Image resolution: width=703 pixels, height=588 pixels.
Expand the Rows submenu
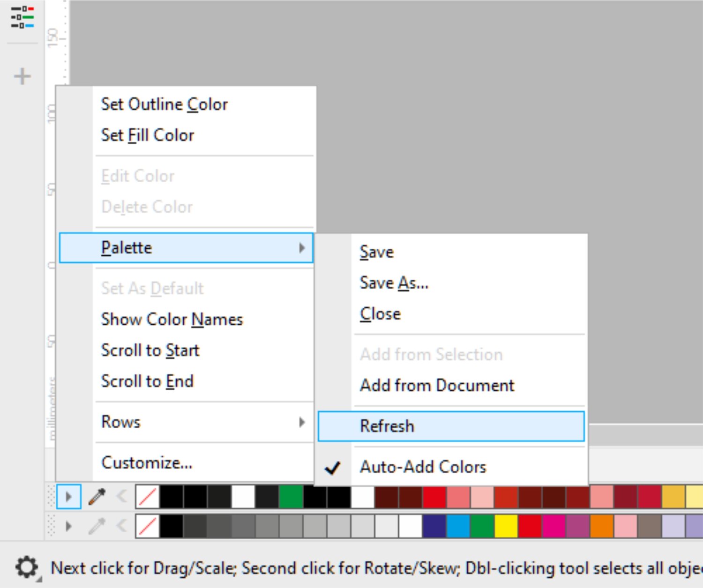[186, 422]
